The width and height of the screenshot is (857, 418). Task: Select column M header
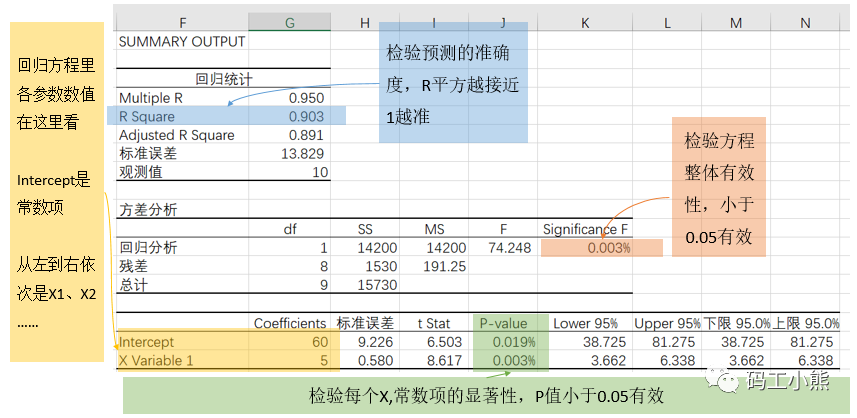[x=736, y=22]
